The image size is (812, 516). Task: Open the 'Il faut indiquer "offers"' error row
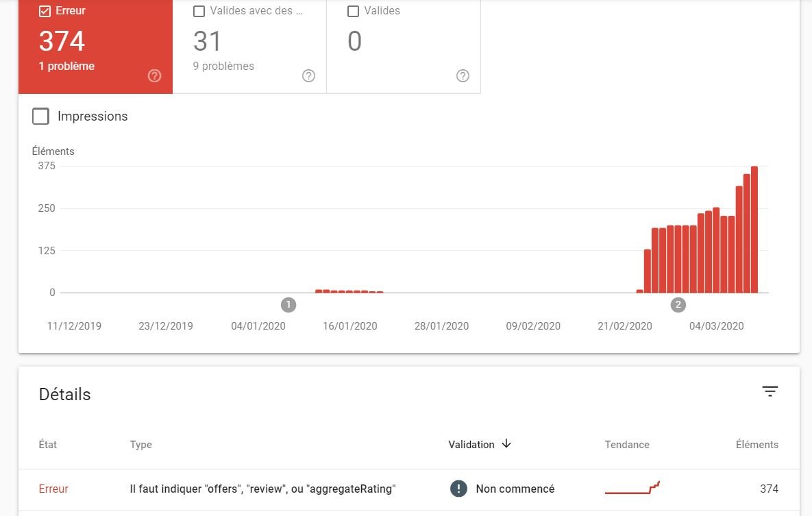[409, 489]
